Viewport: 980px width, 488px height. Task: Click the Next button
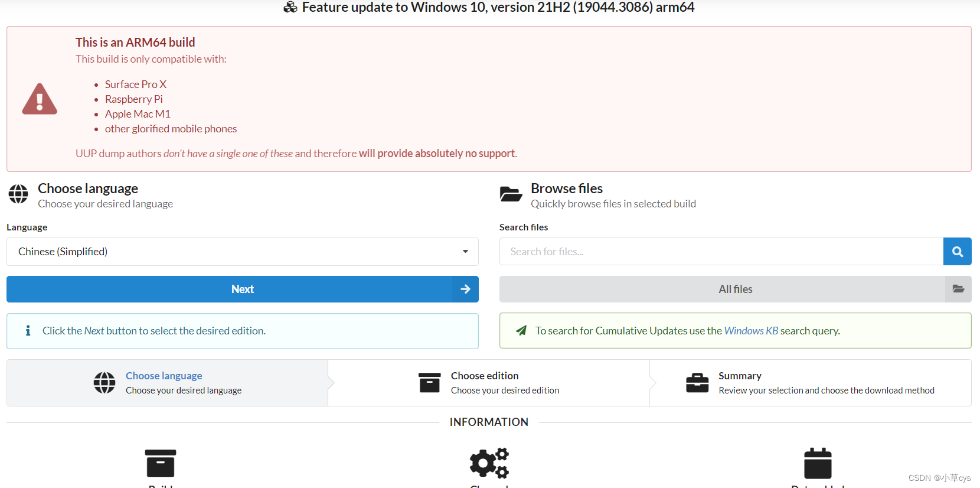pos(243,289)
